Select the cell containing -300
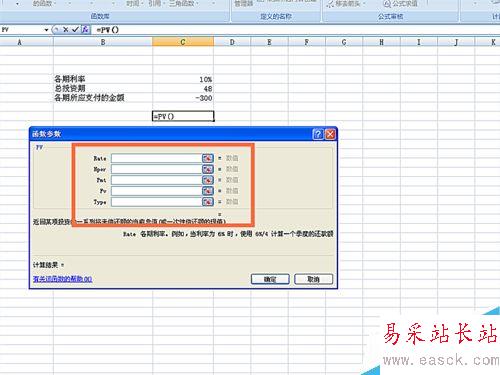 [183, 98]
